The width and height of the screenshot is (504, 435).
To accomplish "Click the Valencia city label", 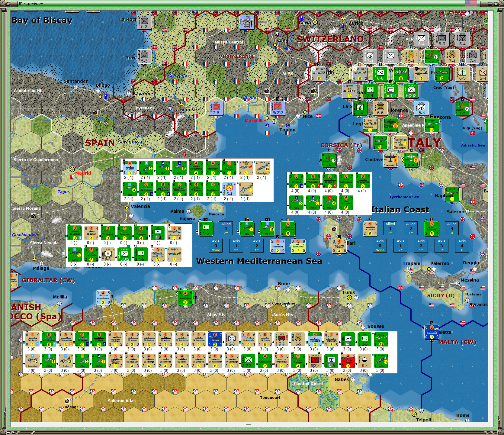I will [140, 206].
